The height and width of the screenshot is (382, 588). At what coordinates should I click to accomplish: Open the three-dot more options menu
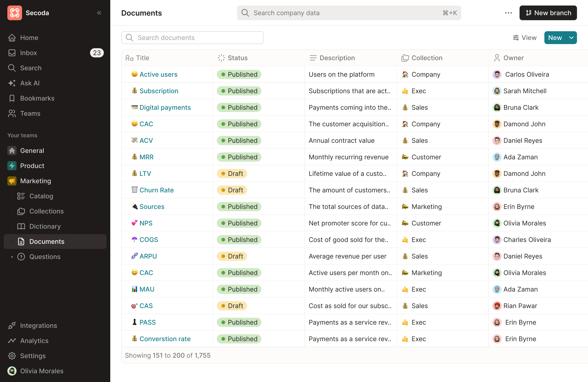point(508,13)
